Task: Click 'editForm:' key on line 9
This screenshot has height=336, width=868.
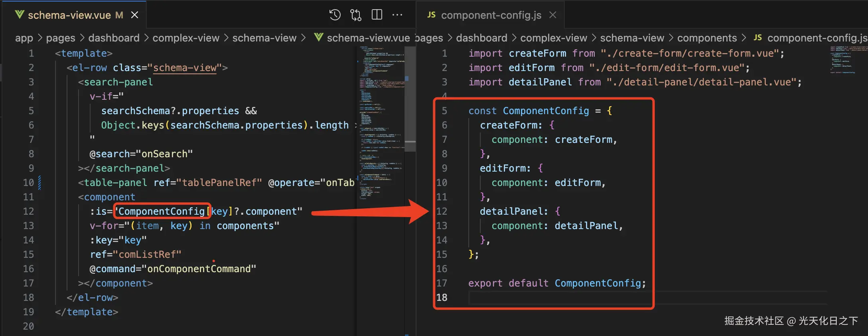Action: [x=505, y=168]
